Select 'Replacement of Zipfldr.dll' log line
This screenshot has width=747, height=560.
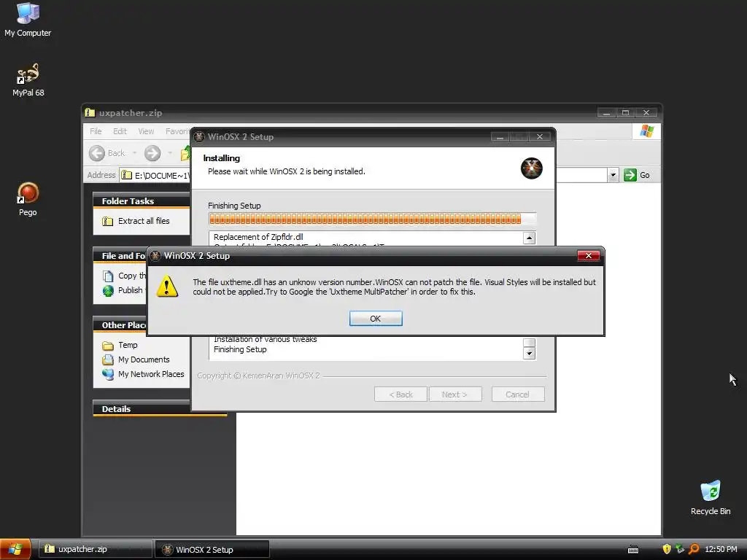point(258,237)
